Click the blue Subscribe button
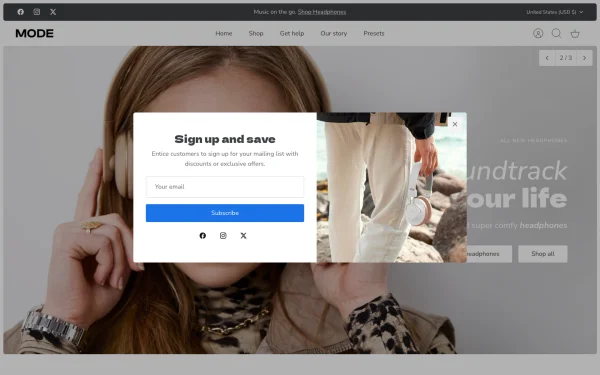 pos(225,213)
